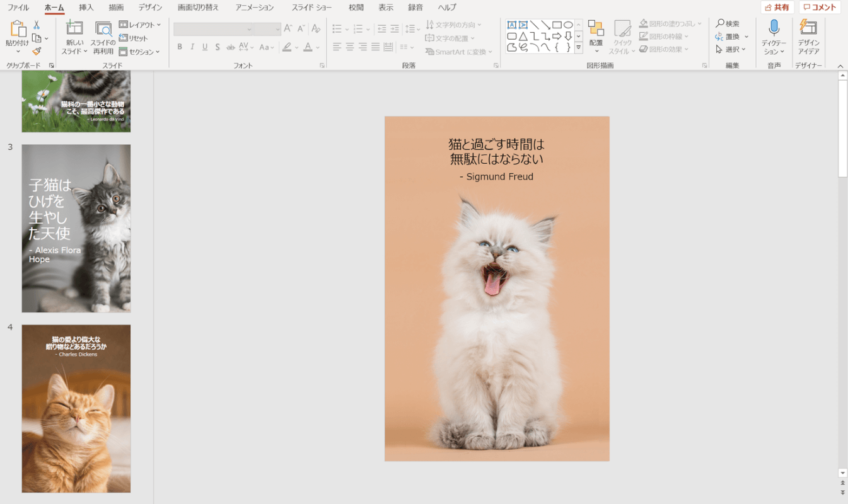Select the Triangle shape in the shapes gallery
This screenshot has width=848, height=504.
coord(523,36)
